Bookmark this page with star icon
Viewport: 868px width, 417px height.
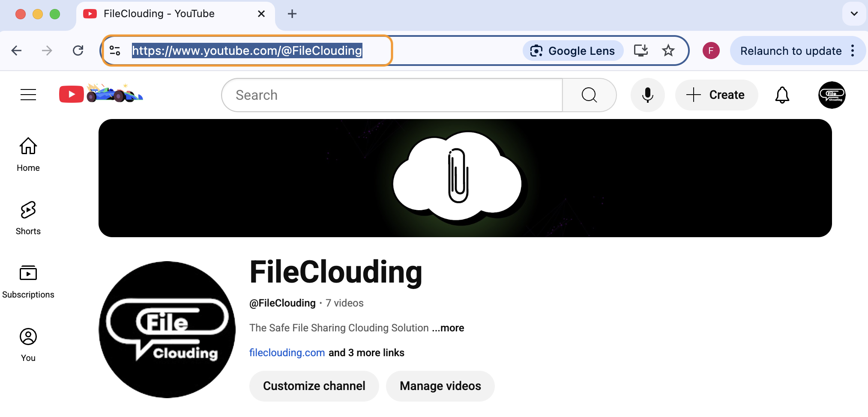coord(668,51)
